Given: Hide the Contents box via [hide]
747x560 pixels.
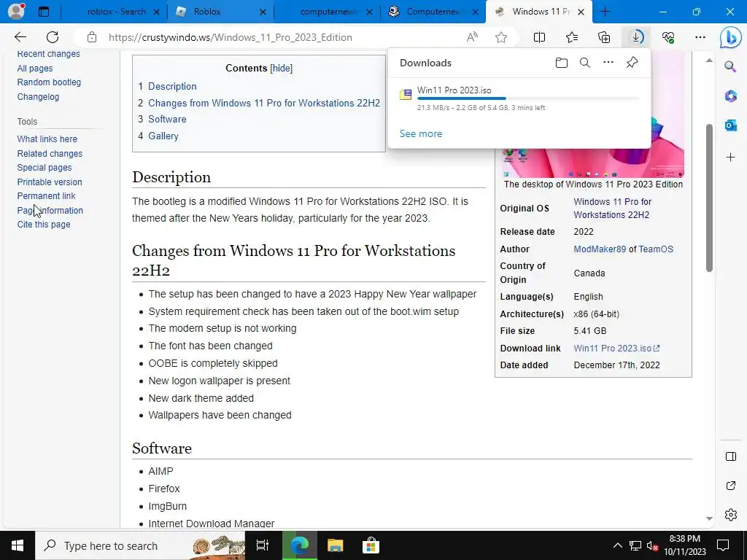Looking at the screenshot, I should pyautogui.click(x=281, y=68).
